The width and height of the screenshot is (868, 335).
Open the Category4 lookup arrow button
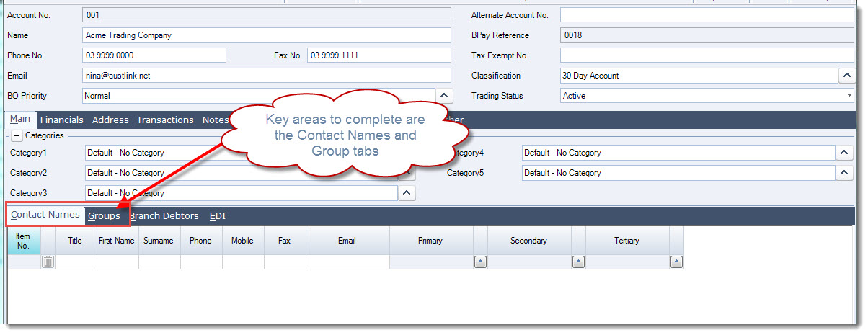844,153
